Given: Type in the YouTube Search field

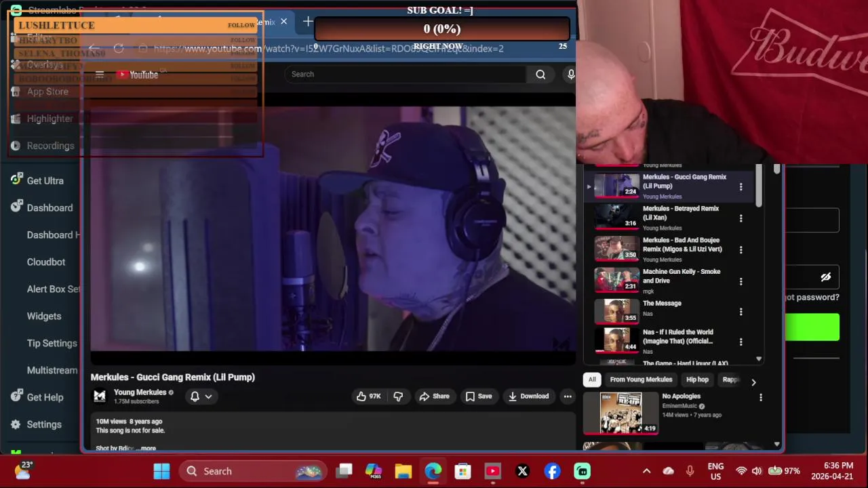Looking at the screenshot, I should 406,75.
